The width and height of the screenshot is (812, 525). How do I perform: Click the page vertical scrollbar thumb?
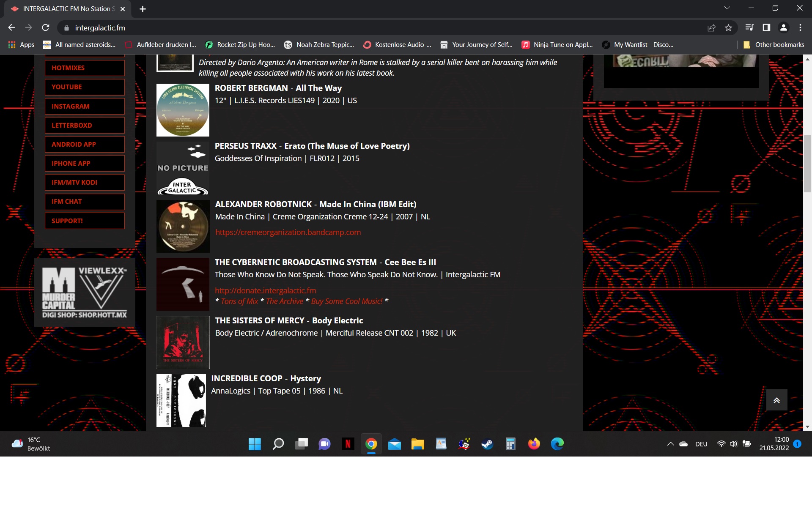(807, 163)
